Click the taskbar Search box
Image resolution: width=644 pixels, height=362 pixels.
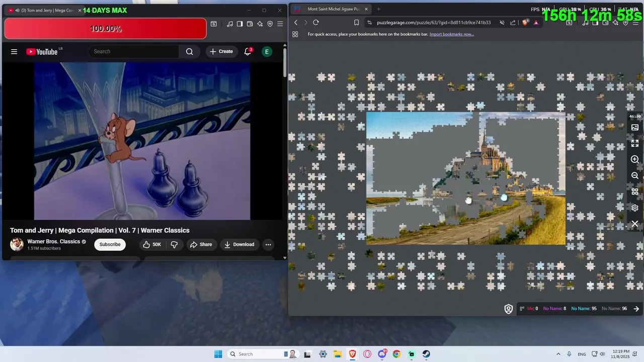pos(263,354)
